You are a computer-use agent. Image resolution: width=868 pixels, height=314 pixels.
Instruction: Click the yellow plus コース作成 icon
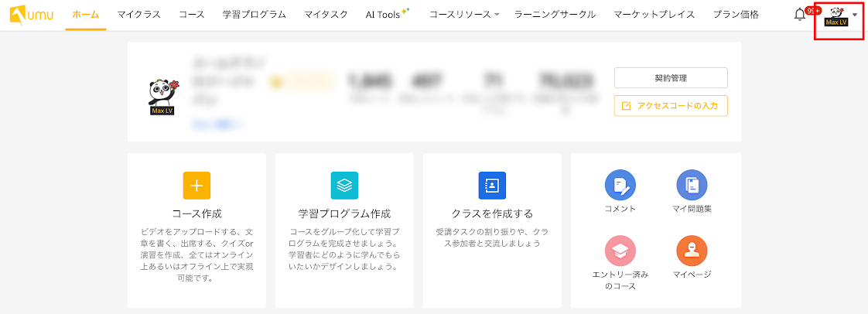click(196, 186)
